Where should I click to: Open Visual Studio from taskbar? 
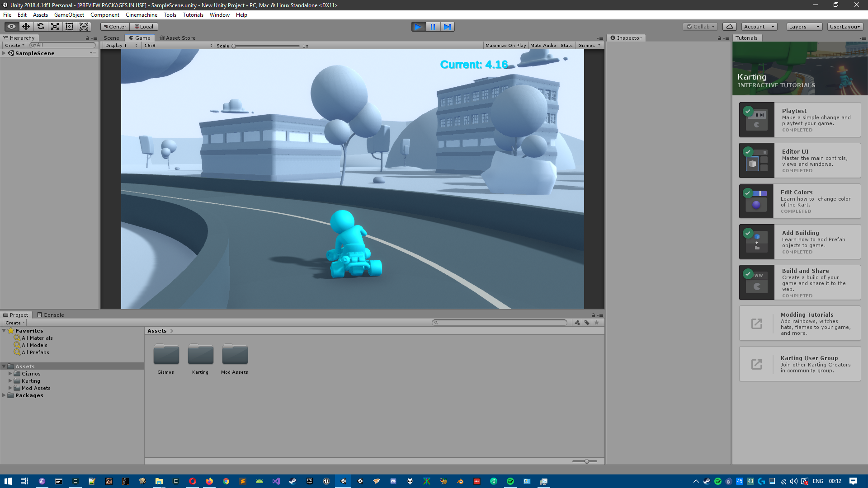[276, 481]
